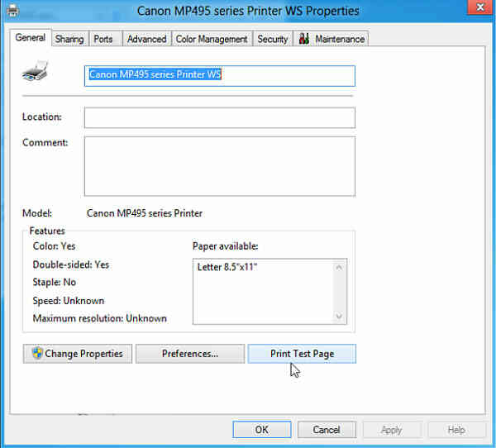Switch to the Sharing tab
The image size is (496, 448).
[x=69, y=39]
